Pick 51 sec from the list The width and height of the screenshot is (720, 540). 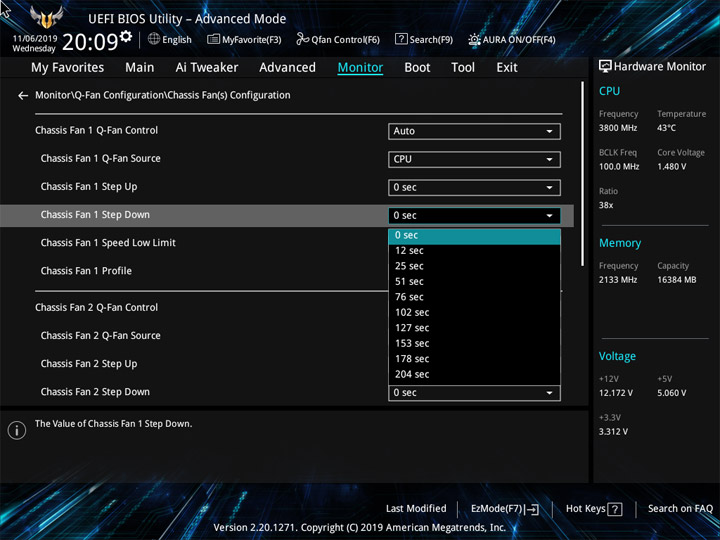pyautogui.click(x=474, y=282)
